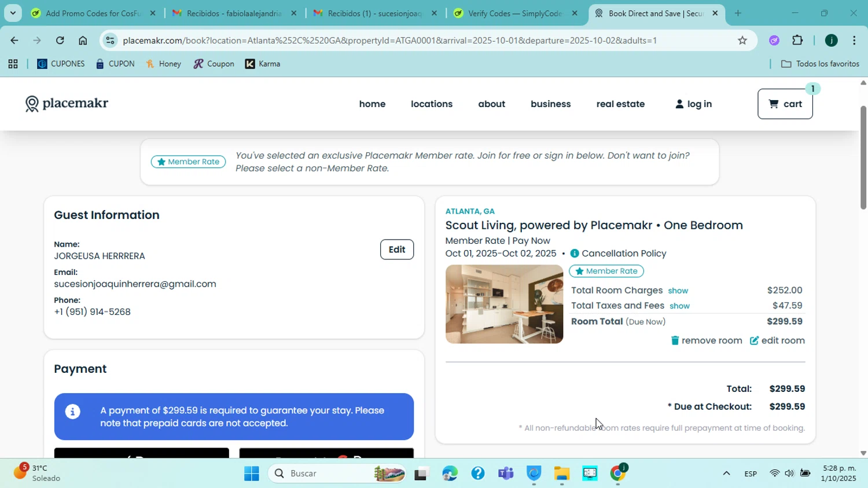Go to the about page
The height and width of the screenshot is (488, 868).
click(x=491, y=104)
